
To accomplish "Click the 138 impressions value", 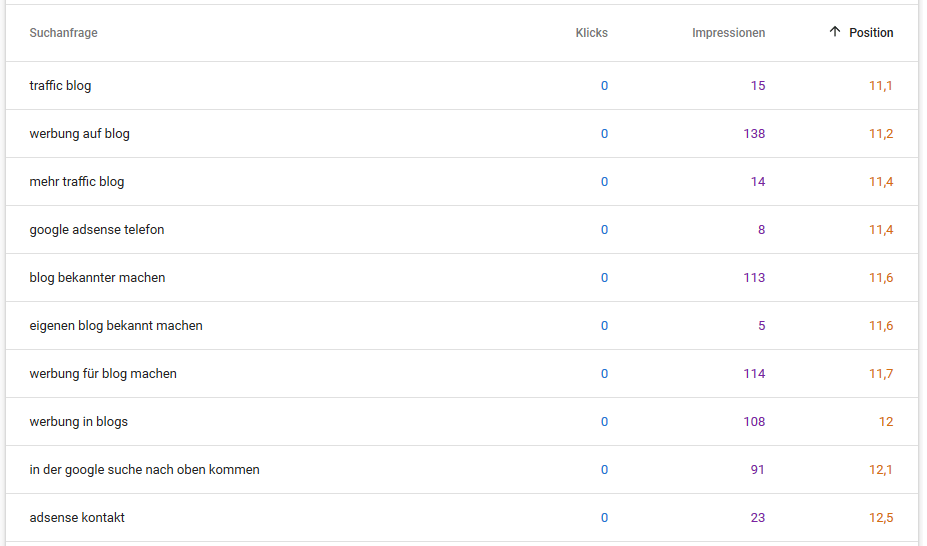I will (754, 134).
